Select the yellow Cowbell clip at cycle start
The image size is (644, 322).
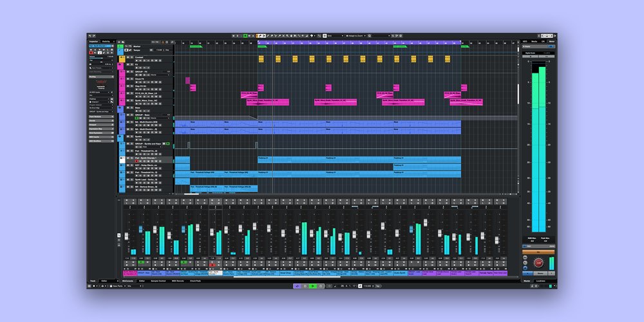[x=261, y=59]
